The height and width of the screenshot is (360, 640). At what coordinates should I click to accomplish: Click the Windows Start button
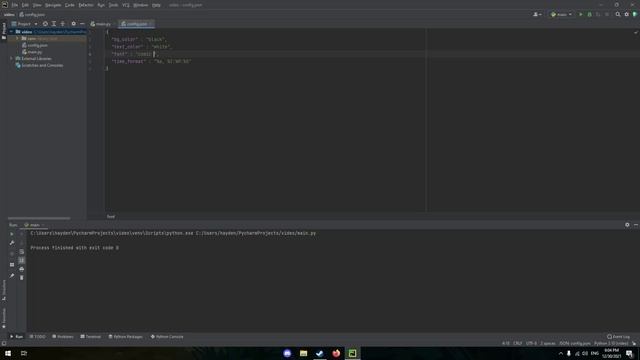pyautogui.click(x=8, y=353)
